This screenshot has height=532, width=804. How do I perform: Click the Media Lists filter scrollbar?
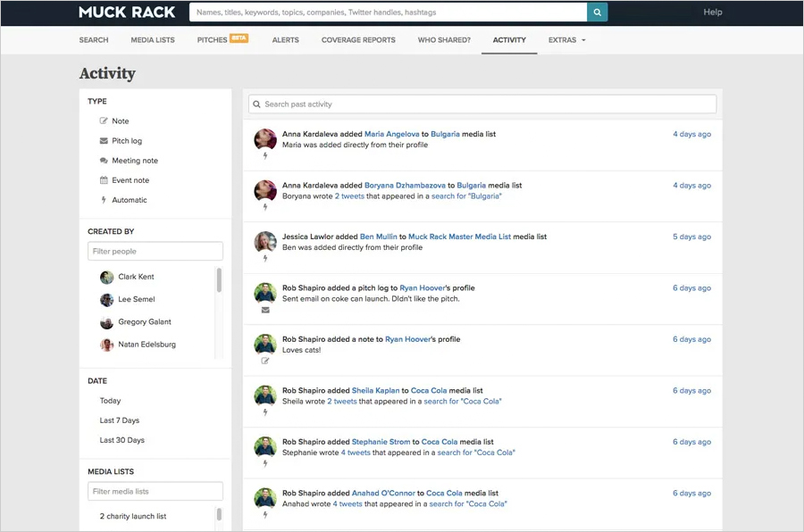coord(219,514)
